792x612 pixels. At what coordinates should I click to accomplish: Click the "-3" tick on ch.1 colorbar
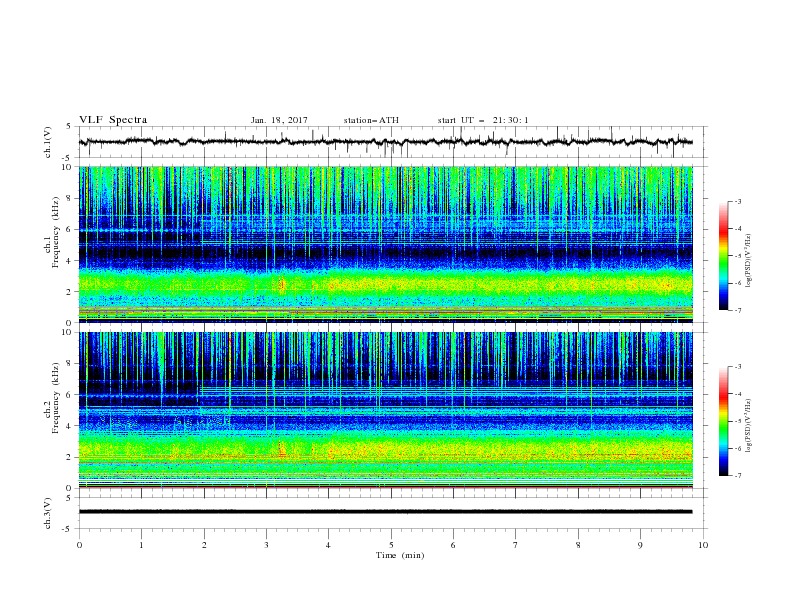(x=737, y=201)
